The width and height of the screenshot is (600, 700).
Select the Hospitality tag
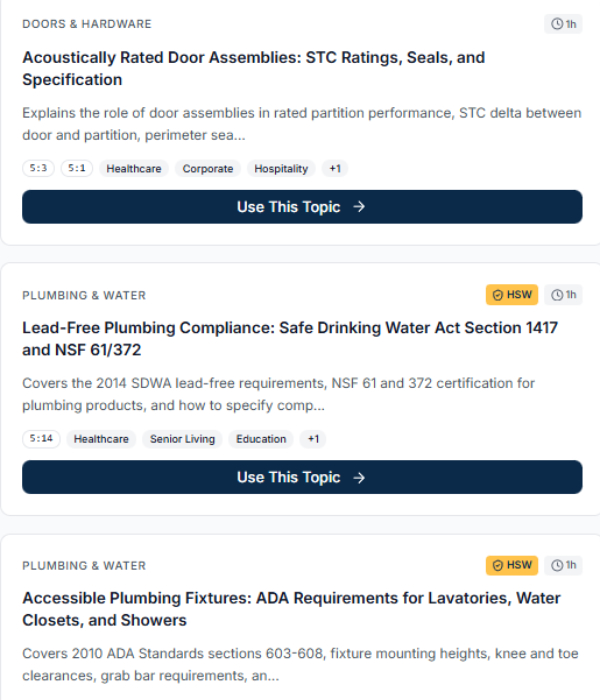click(x=281, y=169)
